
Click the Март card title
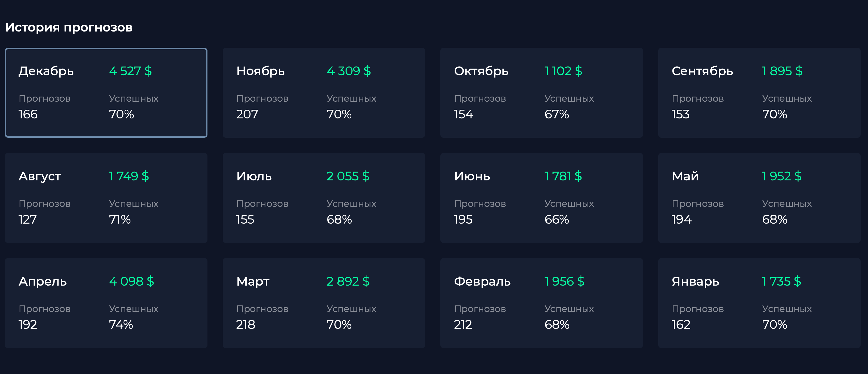point(253,282)
